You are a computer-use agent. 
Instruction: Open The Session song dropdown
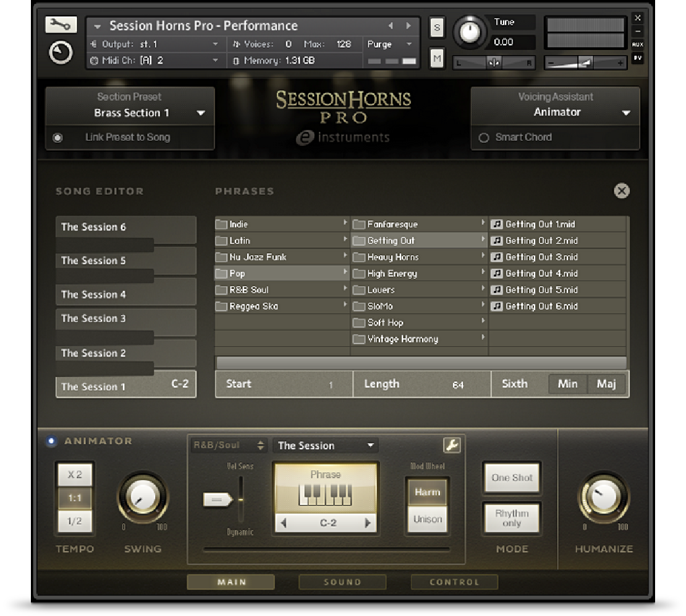326,445
